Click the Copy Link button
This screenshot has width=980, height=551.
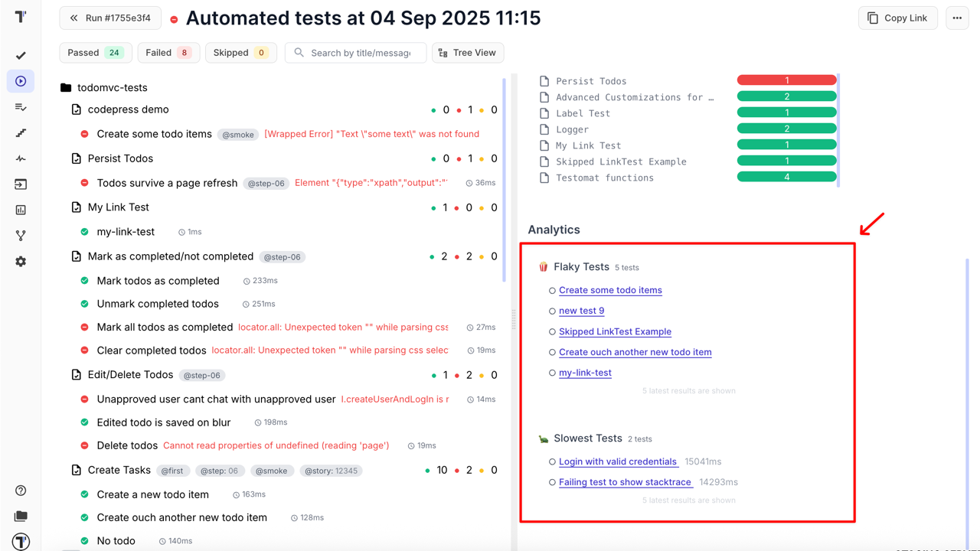(897, 18)
